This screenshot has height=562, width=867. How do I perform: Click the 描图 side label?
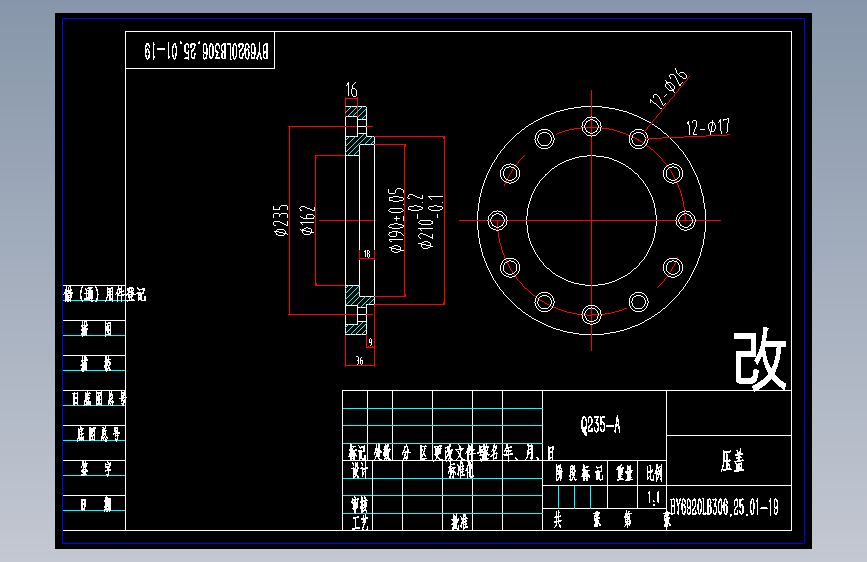pyautogui.click(x=96, y=329)
